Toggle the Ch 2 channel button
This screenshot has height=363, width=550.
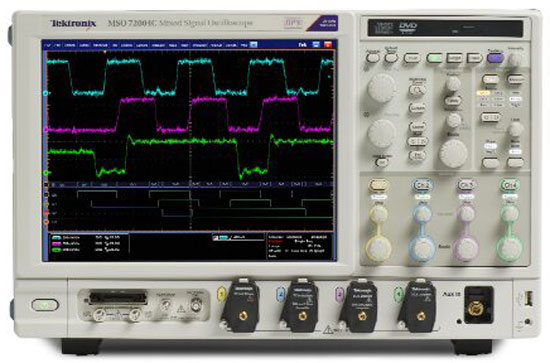422,185
